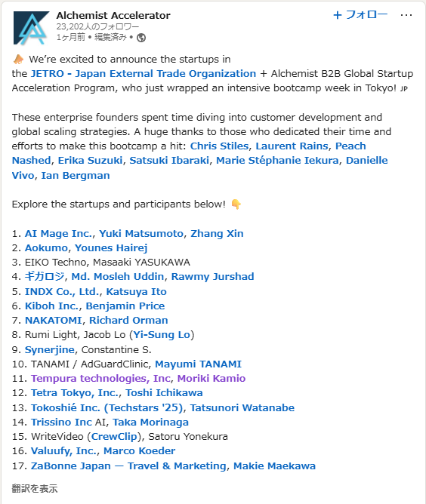Follow Alchemist Accelerator with フォロー button

[x=360, y=15]
